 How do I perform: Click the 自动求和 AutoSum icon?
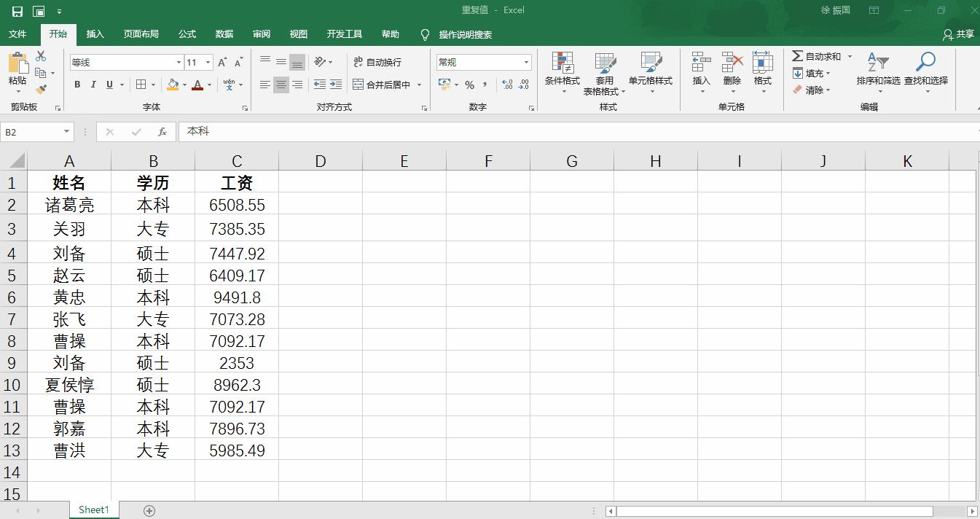[799, 55]
